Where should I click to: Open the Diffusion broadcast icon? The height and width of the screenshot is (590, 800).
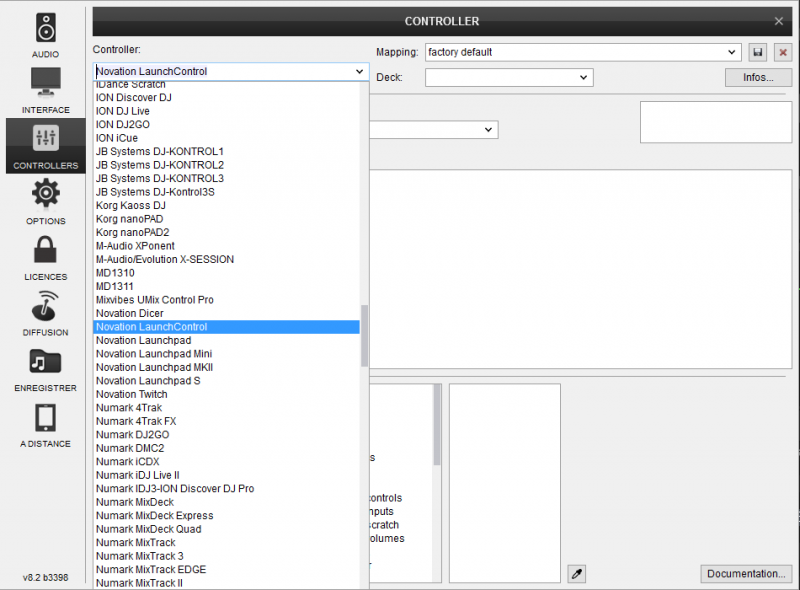(x=45, y=305)
